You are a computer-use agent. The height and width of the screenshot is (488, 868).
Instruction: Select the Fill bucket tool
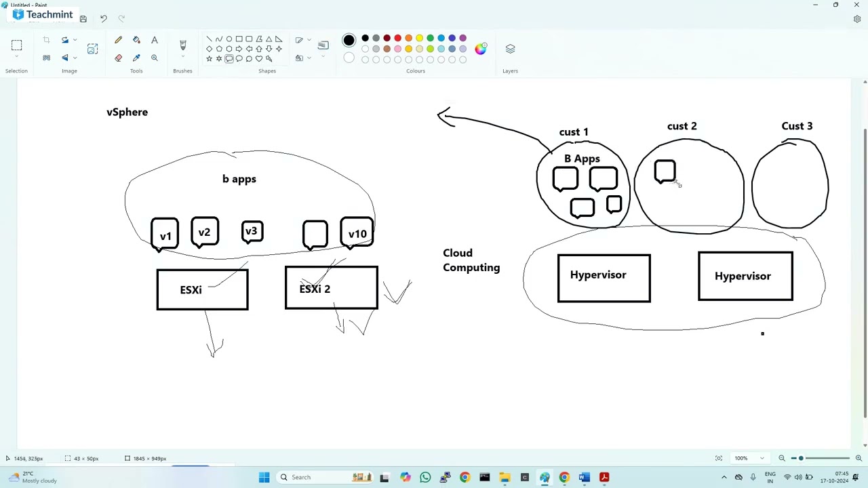pos(136,40)
